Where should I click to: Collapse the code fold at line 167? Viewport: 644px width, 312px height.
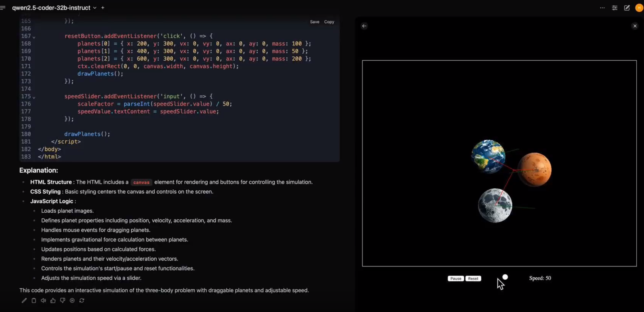click(34, 37)
